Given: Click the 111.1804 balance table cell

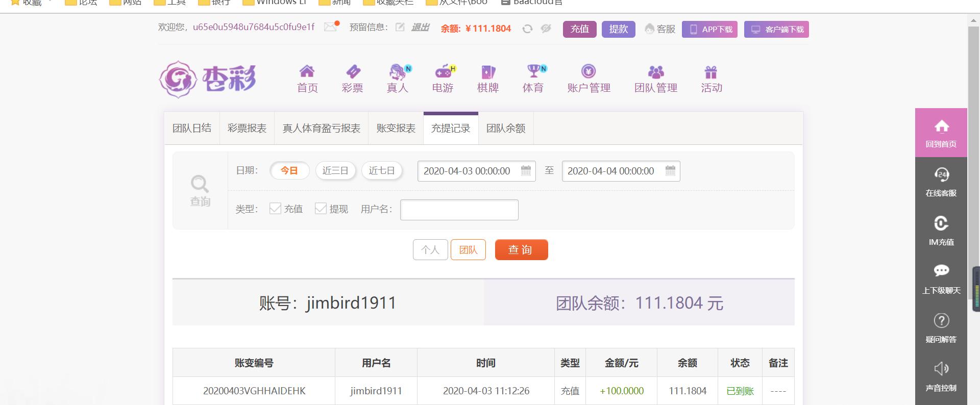Looking at the screenshot, I should click(x=688, y=391).
